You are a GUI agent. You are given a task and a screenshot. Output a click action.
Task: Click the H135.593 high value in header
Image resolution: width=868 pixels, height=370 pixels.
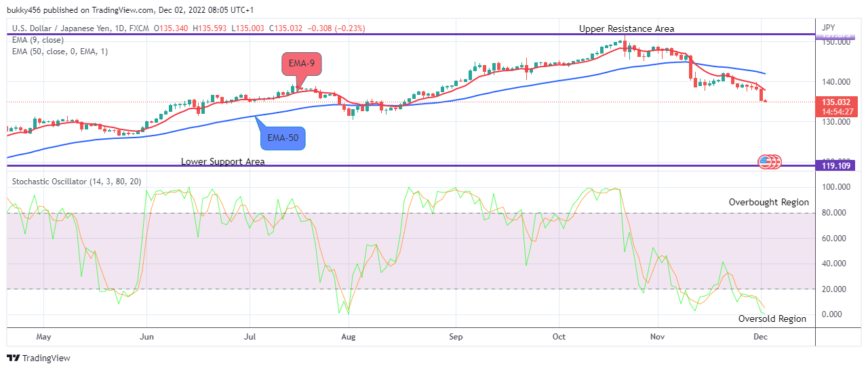pos(211,29)
